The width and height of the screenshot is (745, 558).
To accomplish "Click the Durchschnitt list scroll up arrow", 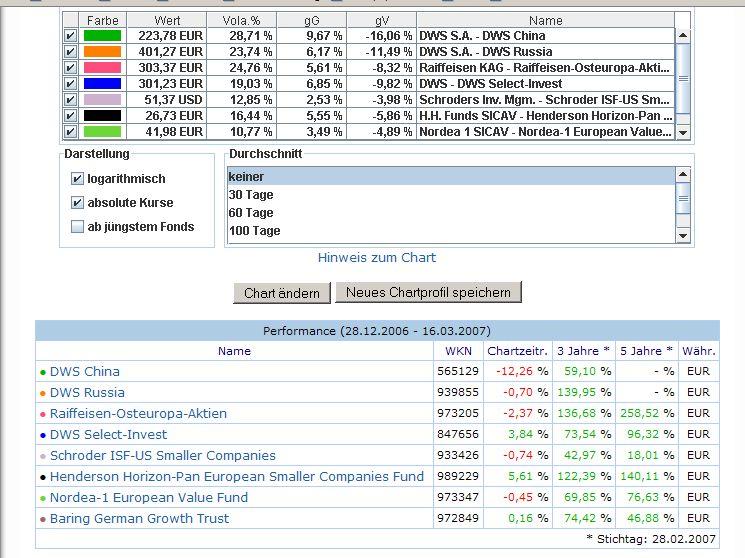I will pos(683,174).
